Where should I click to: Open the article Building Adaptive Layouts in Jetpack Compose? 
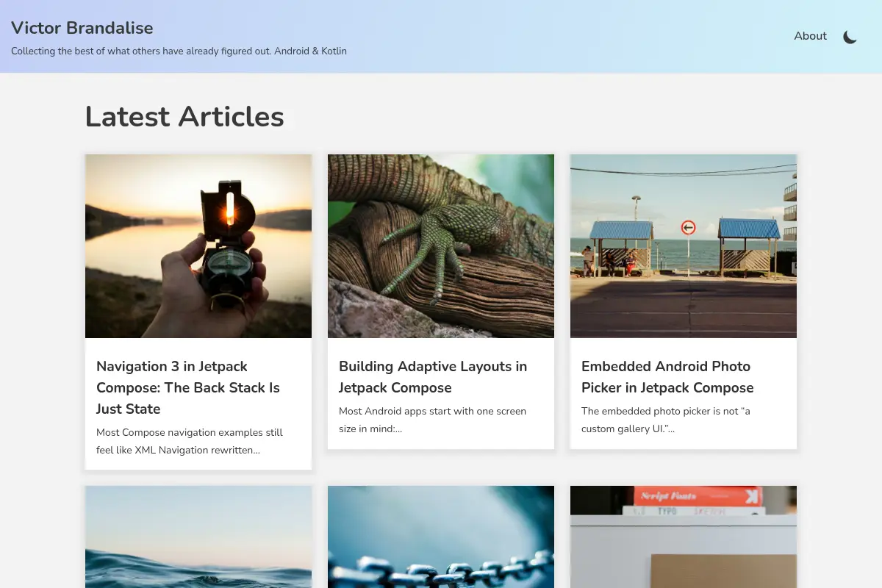[433, 377]
